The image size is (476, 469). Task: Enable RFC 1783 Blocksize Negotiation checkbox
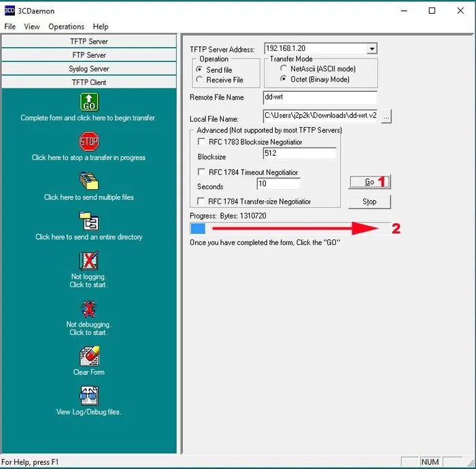pyautogui.click(x=201, y=142)
